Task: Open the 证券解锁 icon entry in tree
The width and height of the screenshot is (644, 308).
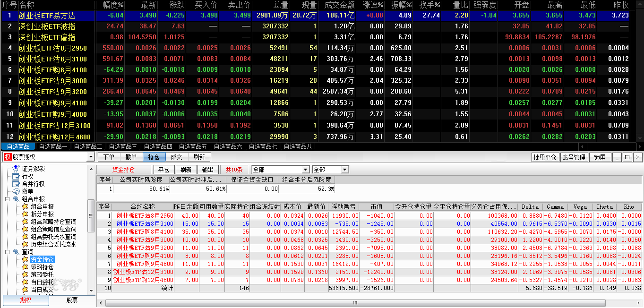Action: (16, 169)
